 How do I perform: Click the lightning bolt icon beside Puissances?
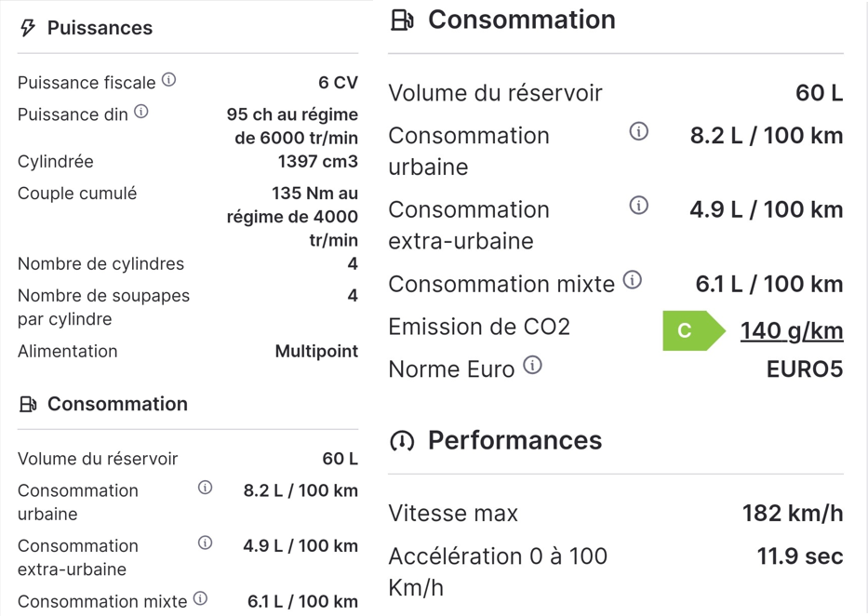point(28,28)
